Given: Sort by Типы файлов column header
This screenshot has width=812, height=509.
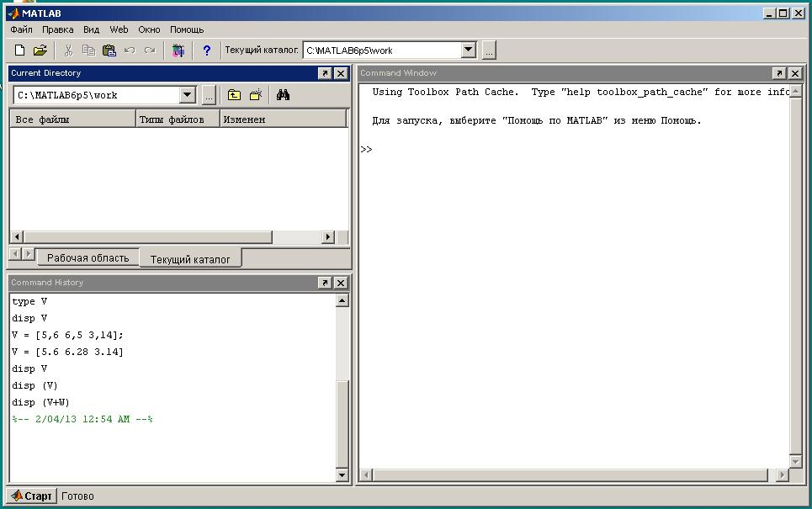Looking at the screenshot, I should pos(178,119).
